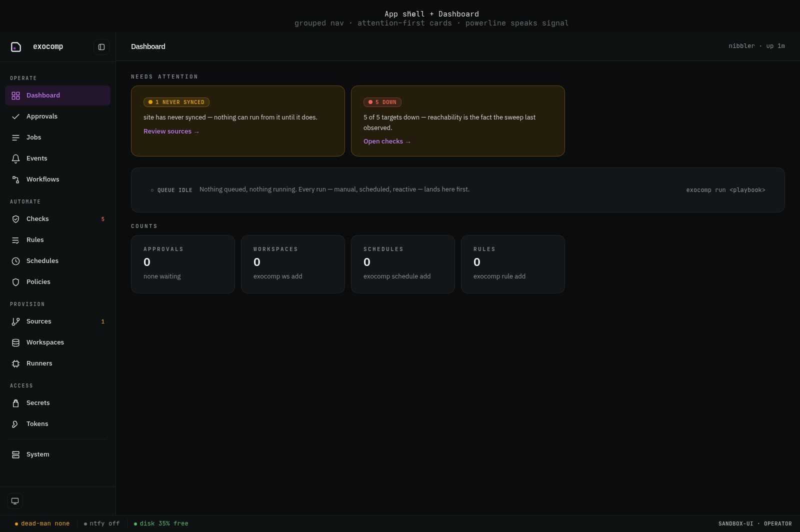The height and width of the screenshot is (532, 800).
Task: Click the dead-man none status entry
Action: (x=42, y=523)
